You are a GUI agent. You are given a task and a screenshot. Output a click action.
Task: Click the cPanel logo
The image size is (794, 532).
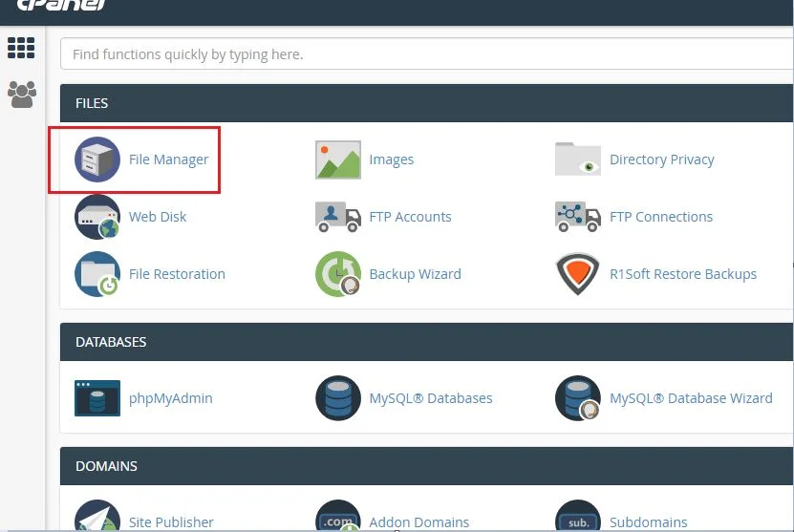(61, 5)
